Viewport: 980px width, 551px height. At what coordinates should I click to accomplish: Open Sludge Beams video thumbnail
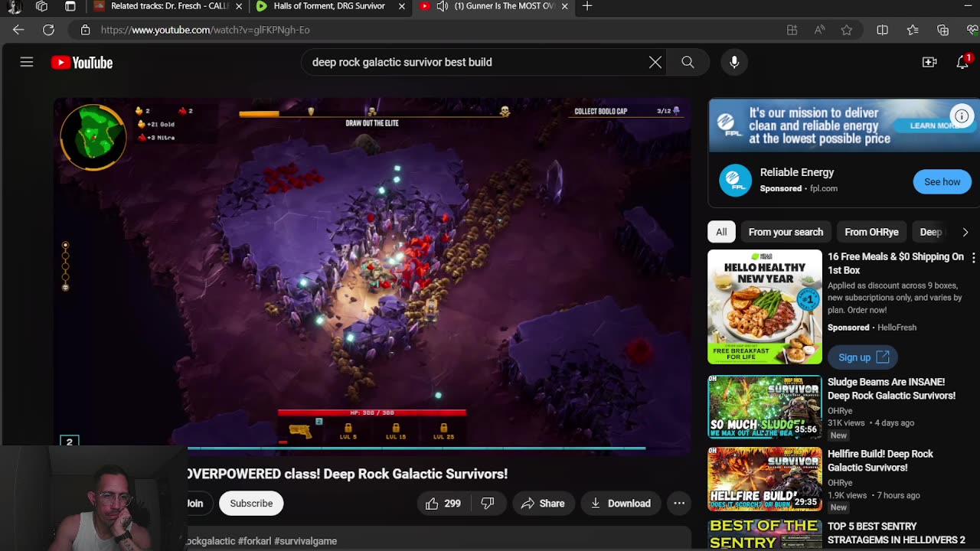764,406
